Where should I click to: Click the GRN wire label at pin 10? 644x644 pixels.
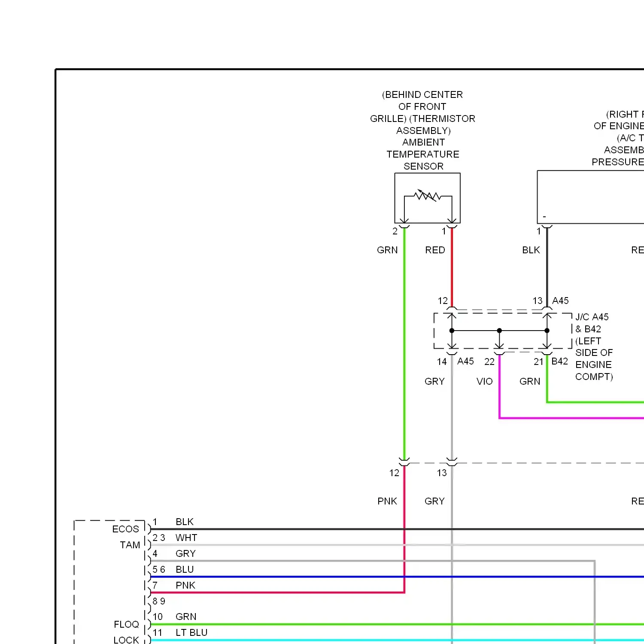186,617
